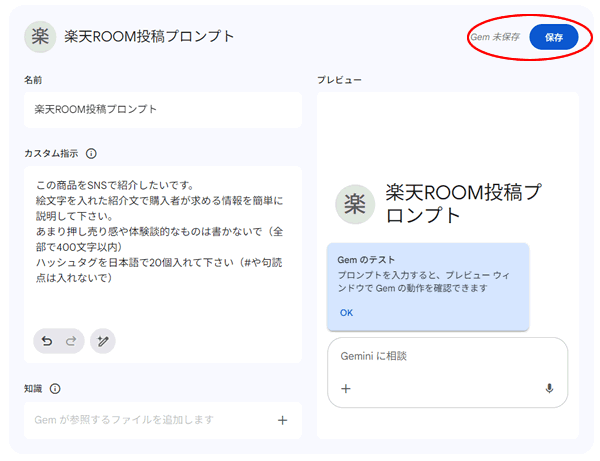Click the プレビュー heading label
Screen dimensions: 600x461
pos(339,80)
